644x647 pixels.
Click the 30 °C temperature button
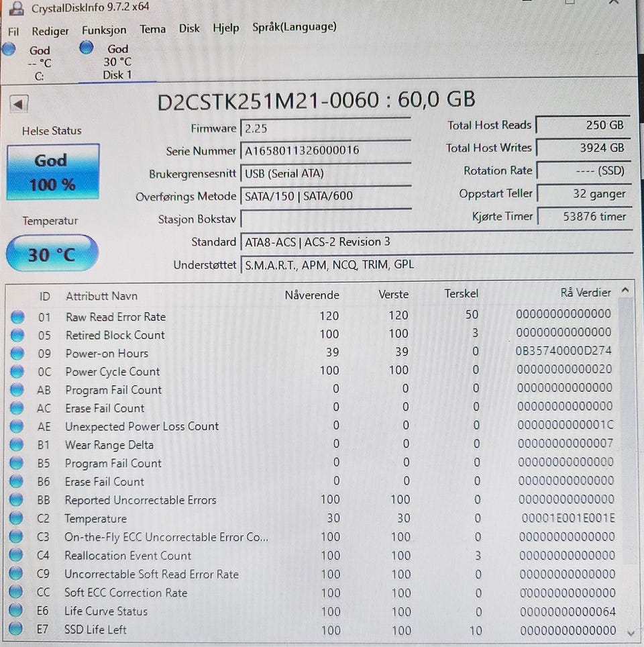point(52,253)
